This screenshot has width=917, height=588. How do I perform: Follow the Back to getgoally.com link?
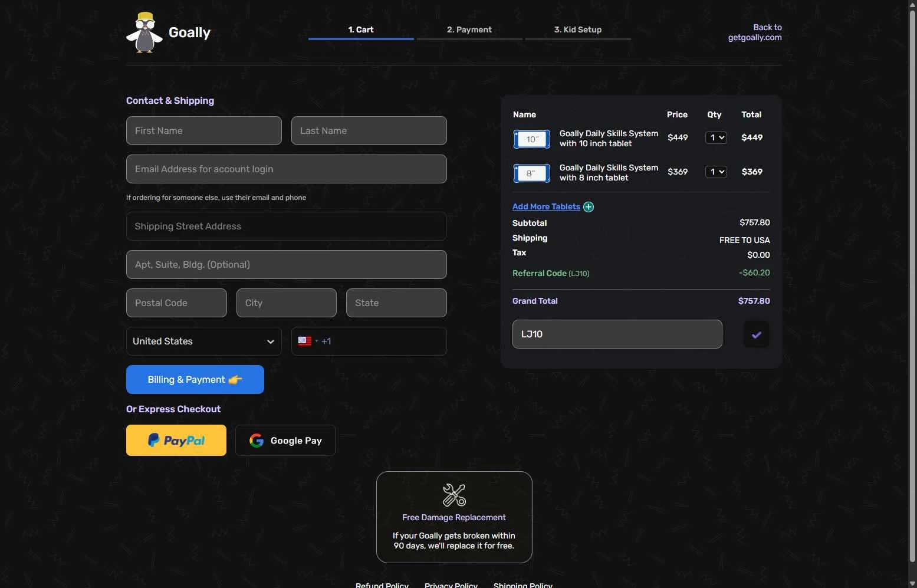pyautogui.click(x=755, y=32)
